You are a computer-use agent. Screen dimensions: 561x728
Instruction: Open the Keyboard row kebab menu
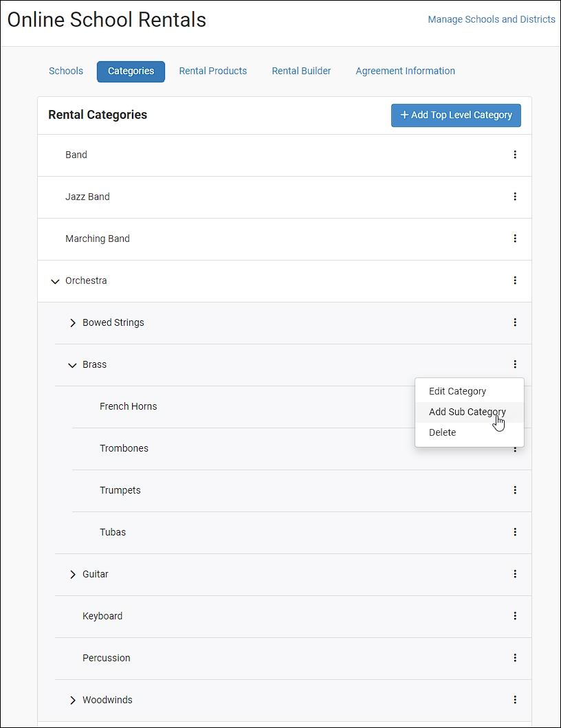point(514,616)
